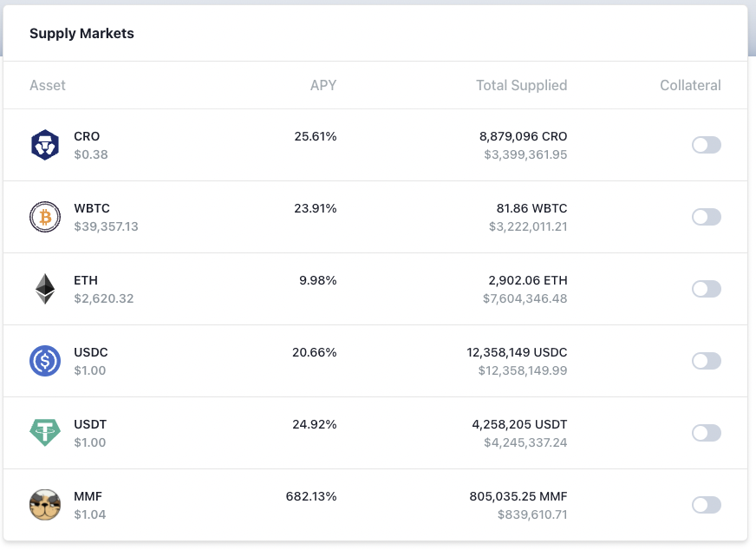Click the USDC dollar icon

pyautogui.click(x=45, y=360)
